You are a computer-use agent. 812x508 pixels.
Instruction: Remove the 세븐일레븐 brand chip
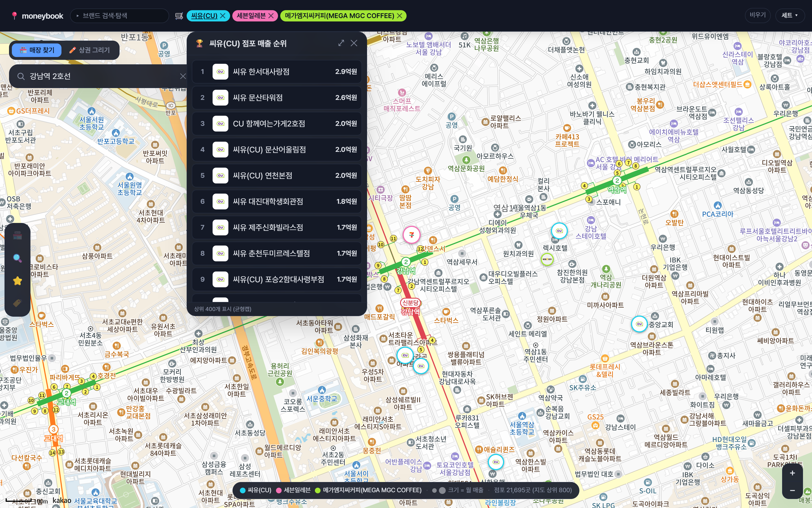point(271,16)
